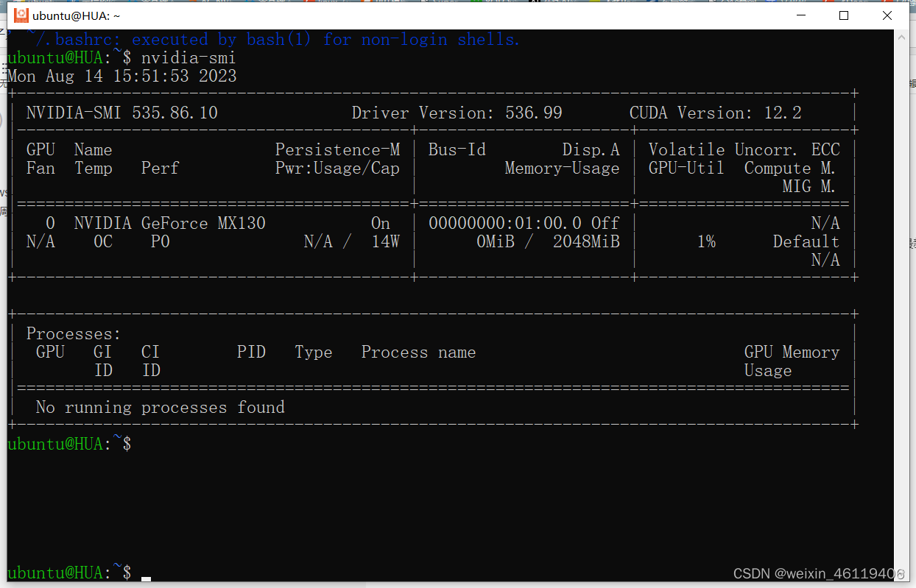Click the terminal prompt at the bottom
Viewport: 916px width, 588px height.
[x=66, y=573]
